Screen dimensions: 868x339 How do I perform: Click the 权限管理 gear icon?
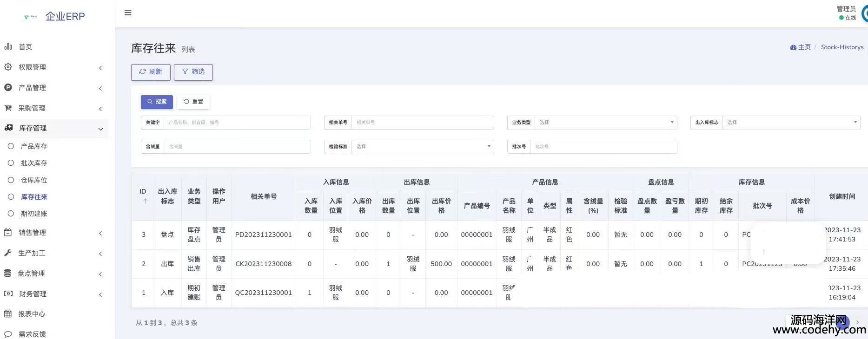coord(8,67)
